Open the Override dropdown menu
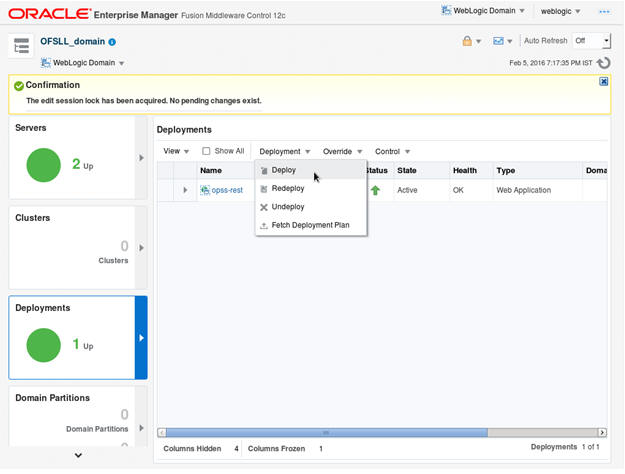Image resolution: width=625 pixels, height=474 pixels. [342, 152]
